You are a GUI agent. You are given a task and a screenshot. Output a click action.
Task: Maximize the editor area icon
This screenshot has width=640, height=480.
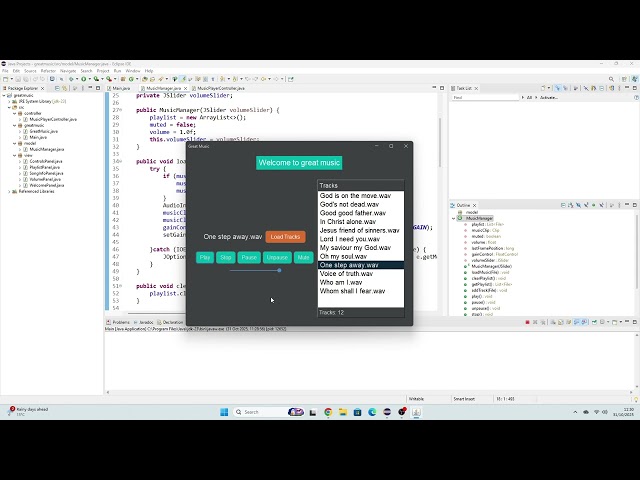pyautogui.click(x=442, y=88)
